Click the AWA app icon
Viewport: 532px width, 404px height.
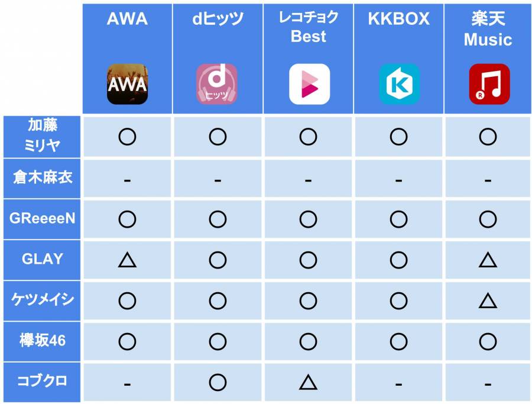(127, 84)
